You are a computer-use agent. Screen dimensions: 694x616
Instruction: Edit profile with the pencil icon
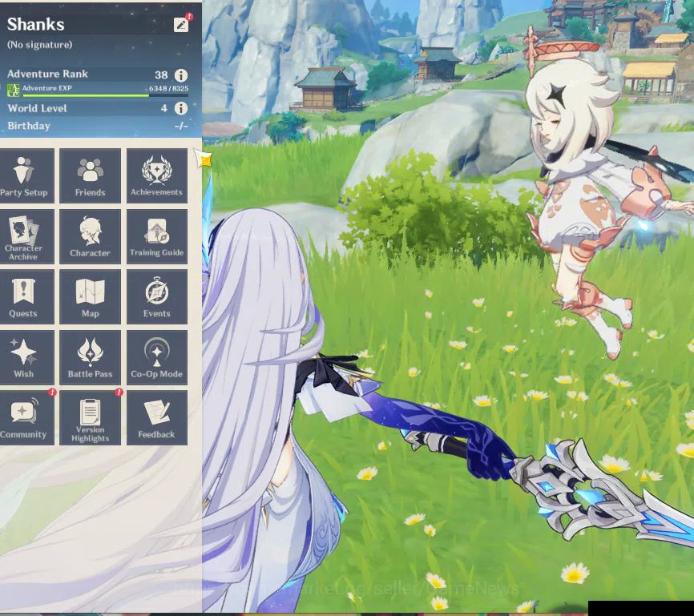[x=181, y=25]
